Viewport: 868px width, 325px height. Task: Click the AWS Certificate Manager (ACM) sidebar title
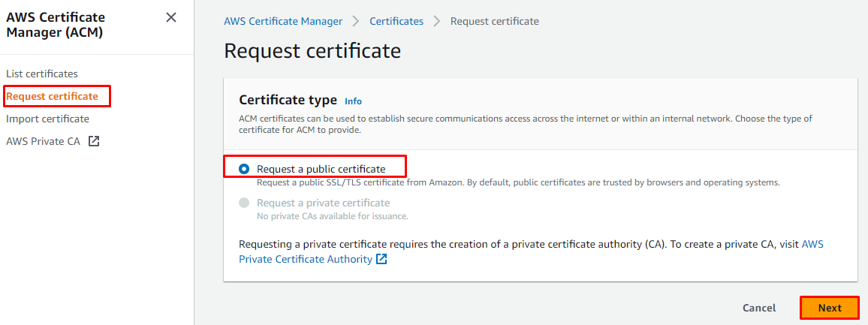pyautogui.click(x=56, y=24)
